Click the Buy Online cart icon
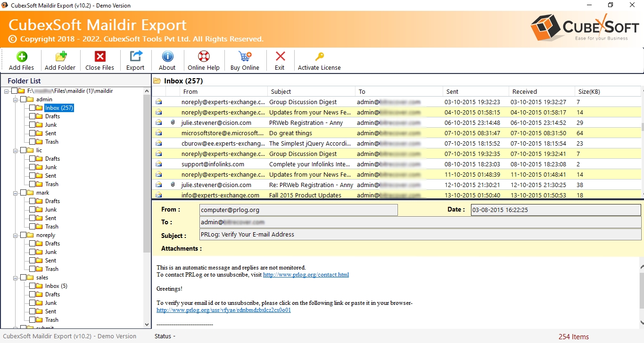The image size is (644, 343). click(245, 57)
